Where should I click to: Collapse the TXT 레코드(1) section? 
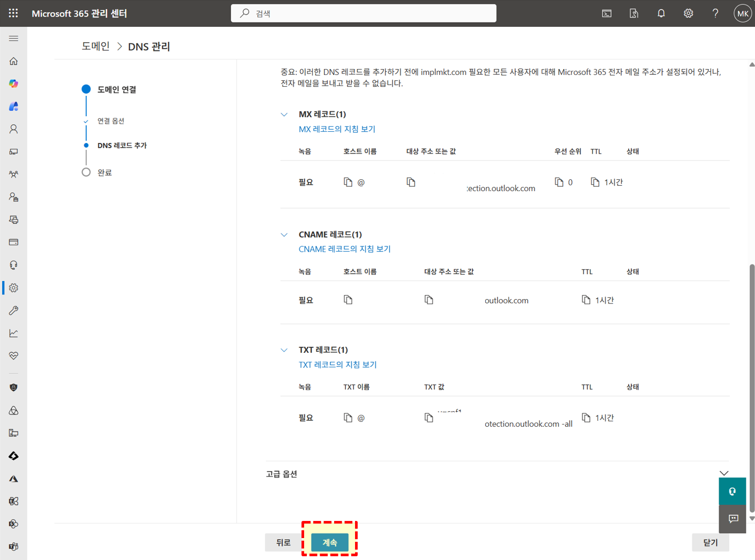click(x=284, y=350)
